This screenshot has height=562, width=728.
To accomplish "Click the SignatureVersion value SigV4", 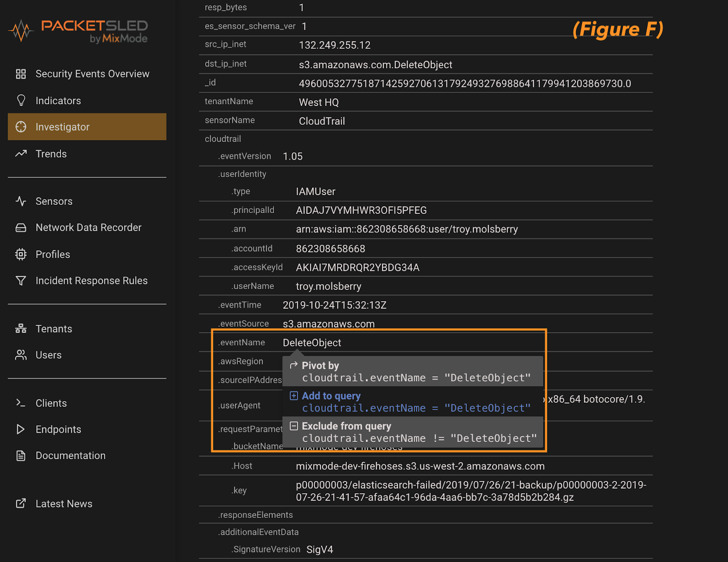I will coord(319,550).
